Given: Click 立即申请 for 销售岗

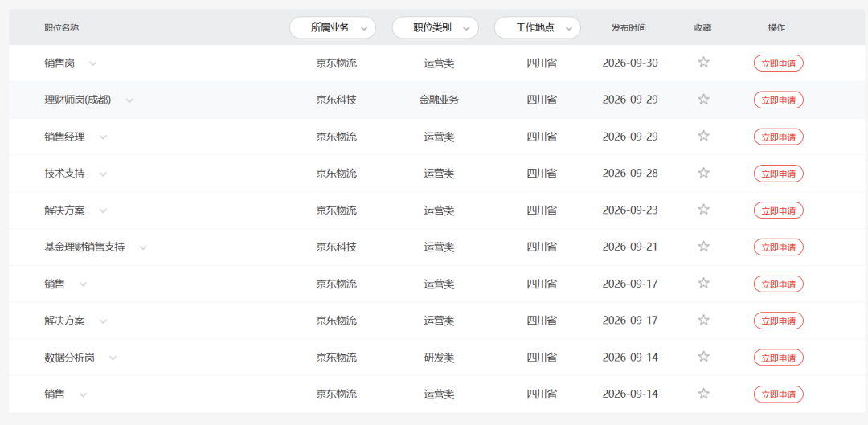Looking at the screenshot, I should pyautogui.click(x=778, y=63).
